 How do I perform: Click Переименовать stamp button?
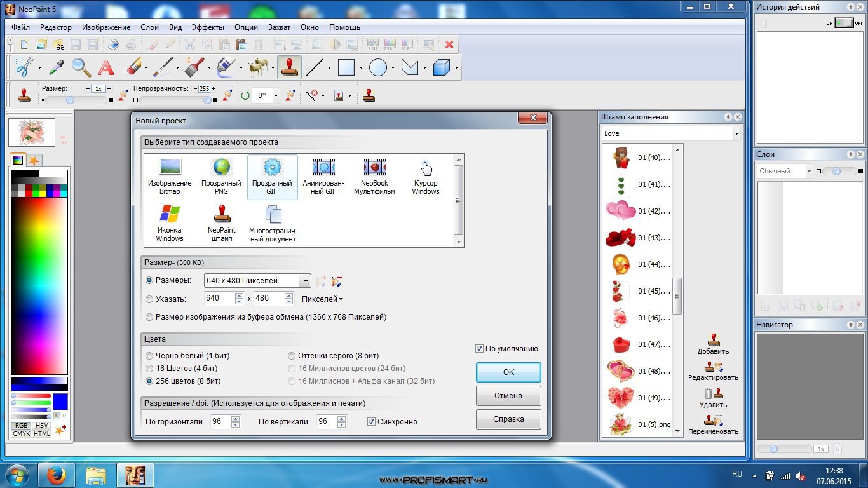click(713, 424)
